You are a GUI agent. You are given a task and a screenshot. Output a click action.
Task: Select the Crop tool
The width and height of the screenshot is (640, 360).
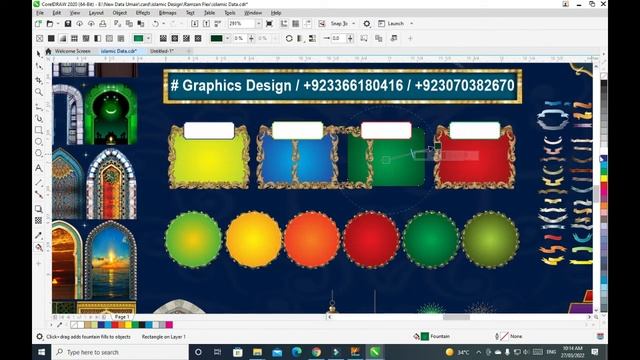pyautogui.click(x=39, y=80)
